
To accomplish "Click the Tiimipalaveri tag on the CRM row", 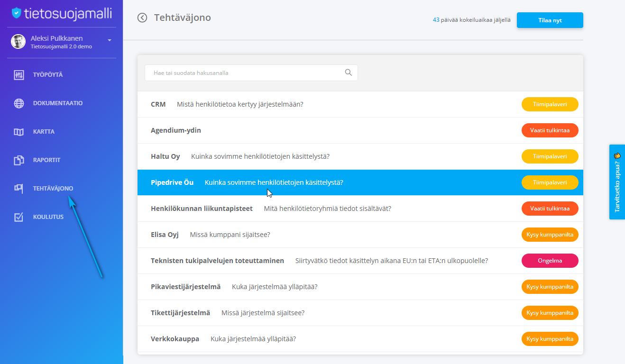I will [x=550, y=104].
